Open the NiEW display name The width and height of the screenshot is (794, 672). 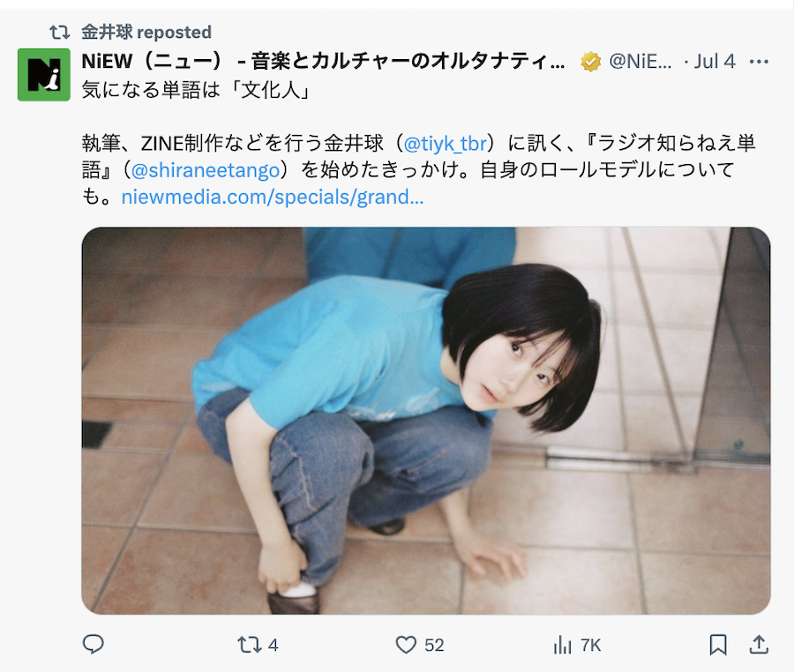point(323,61)
